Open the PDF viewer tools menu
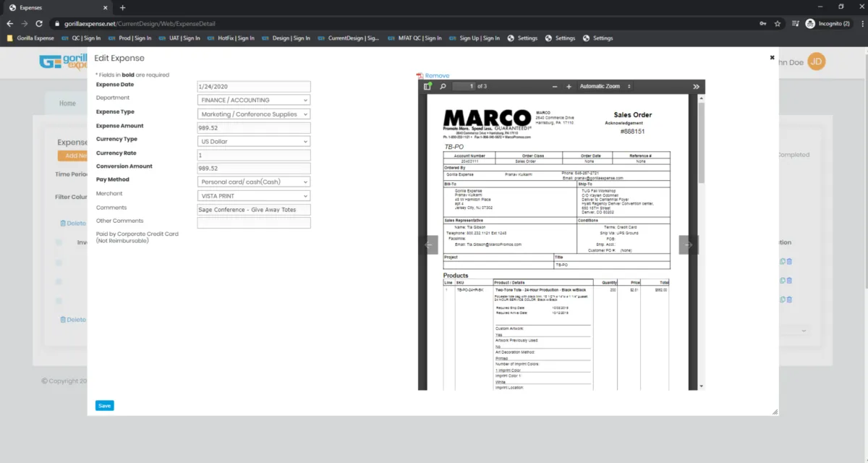Image resolution: width=868 pixels, height=463 pixels. (696, 86)
